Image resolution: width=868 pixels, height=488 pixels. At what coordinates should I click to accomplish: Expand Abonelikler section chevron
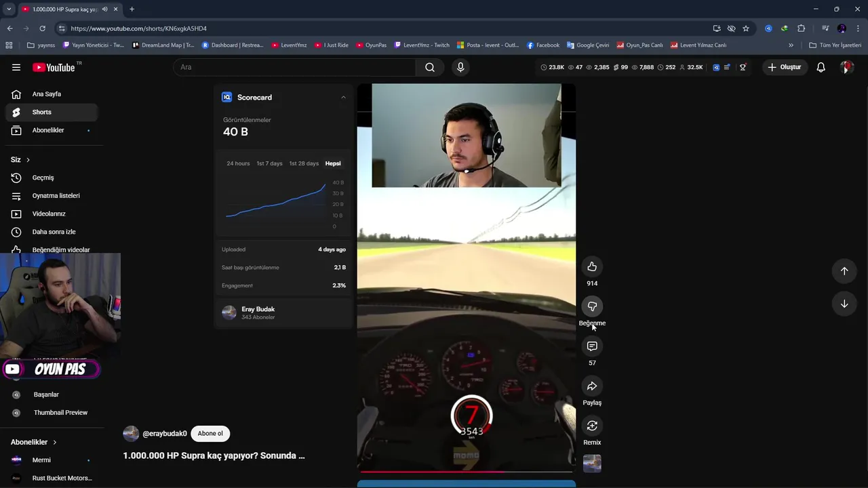click(x=55, y=442)
